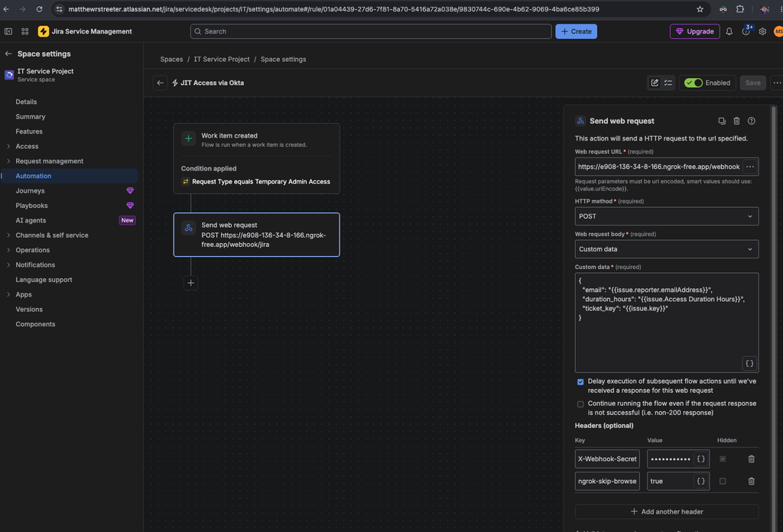Click the Upgrade button
Viewport: 783px width, 532px height.
pyautogui.click(x=694, y=31)
